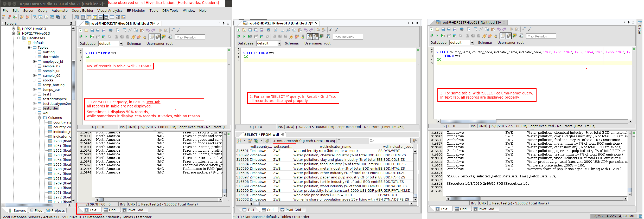Click the Print icon in Untitled 8 toolbar

click(x=461, y=29)
